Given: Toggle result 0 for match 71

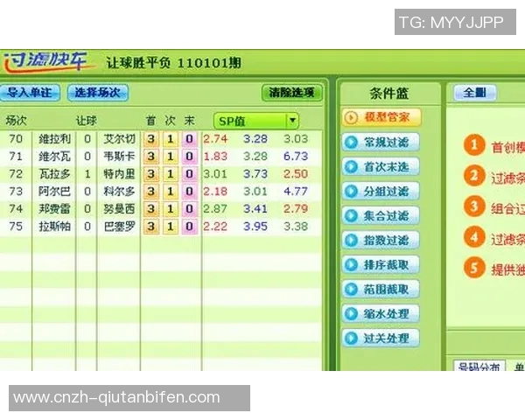Looking at the screenshot, I should tap(190, 156).
